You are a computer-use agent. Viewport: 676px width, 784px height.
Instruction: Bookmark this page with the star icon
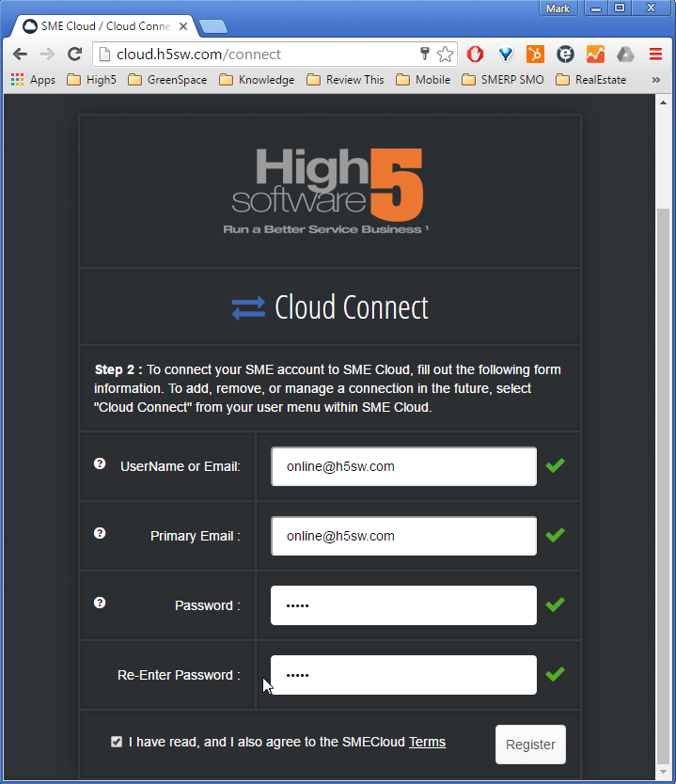click(445, 54)
